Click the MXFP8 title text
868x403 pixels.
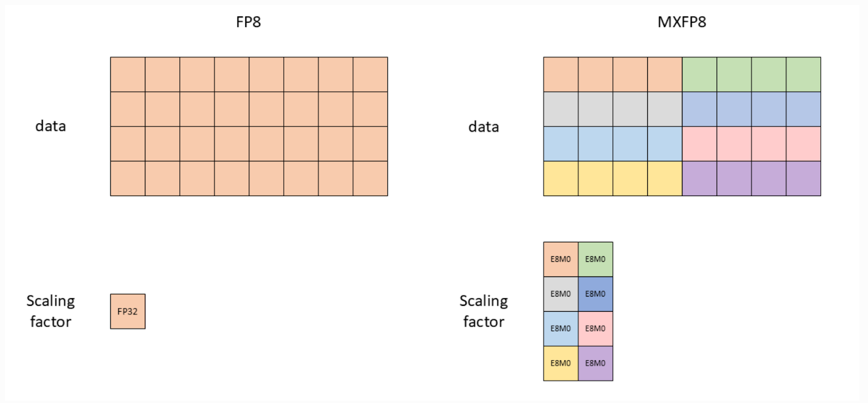coord(681,22)
